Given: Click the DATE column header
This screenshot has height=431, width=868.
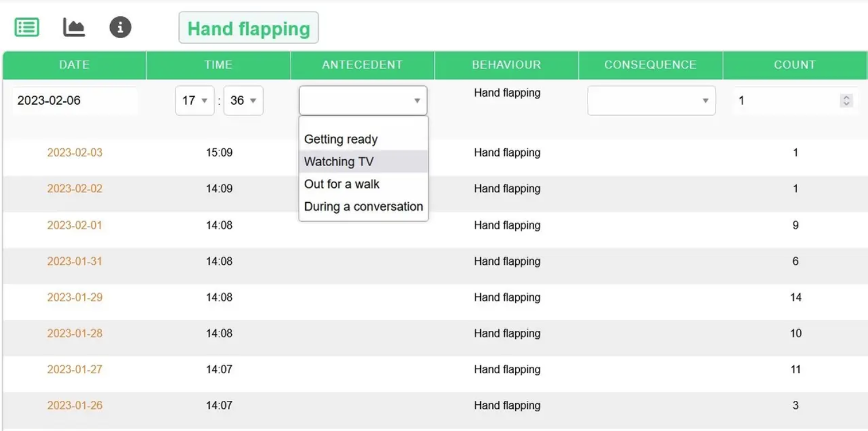Looking at the screenshot, I should point(74,65).
